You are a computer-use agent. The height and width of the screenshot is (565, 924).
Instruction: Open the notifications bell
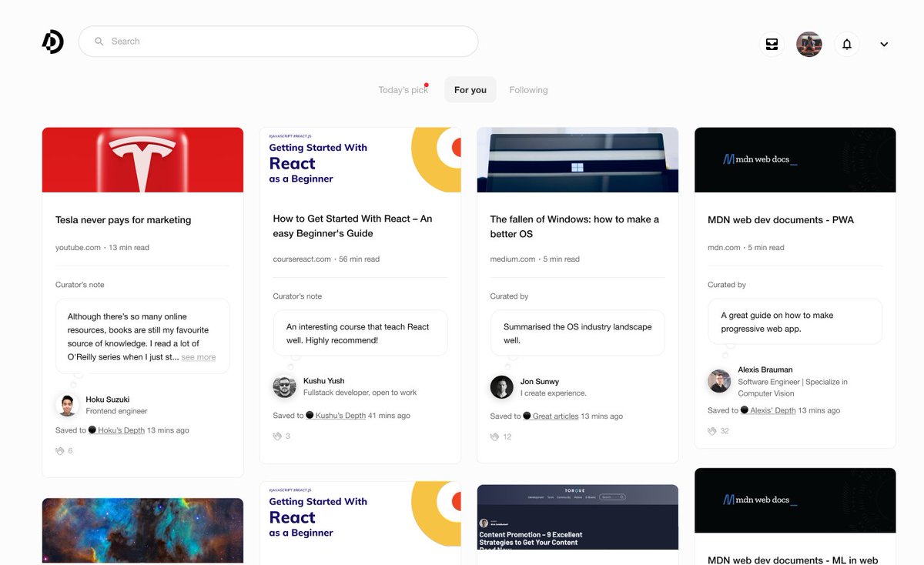(x=847, y=44)
